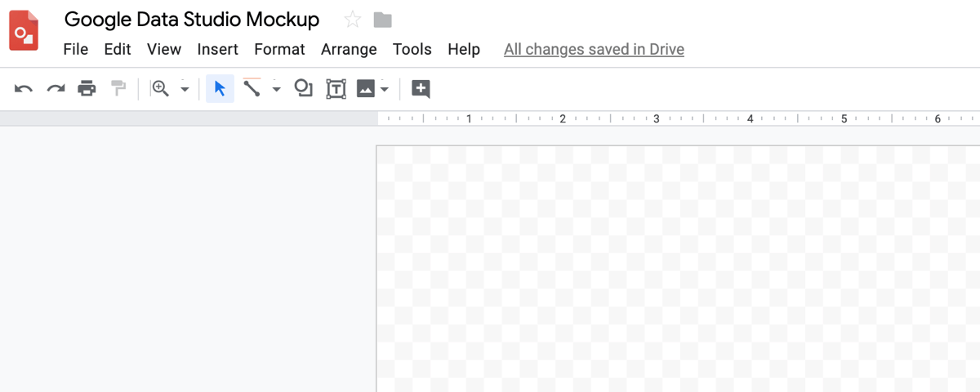This screenshot has height=392, width=980.
Task: Open the View menu
Action: point(164,49)
